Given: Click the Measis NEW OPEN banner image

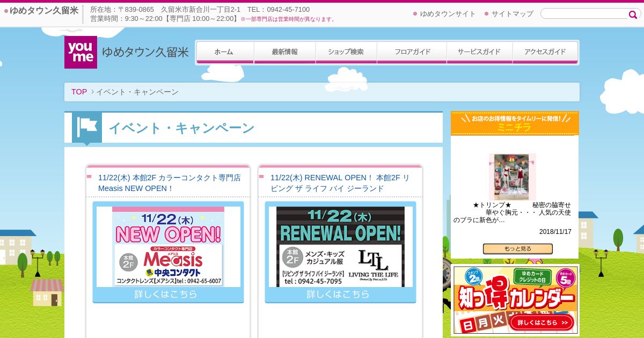Looking at the screenshot, I should pyautogui.click(x=169, y=246).
